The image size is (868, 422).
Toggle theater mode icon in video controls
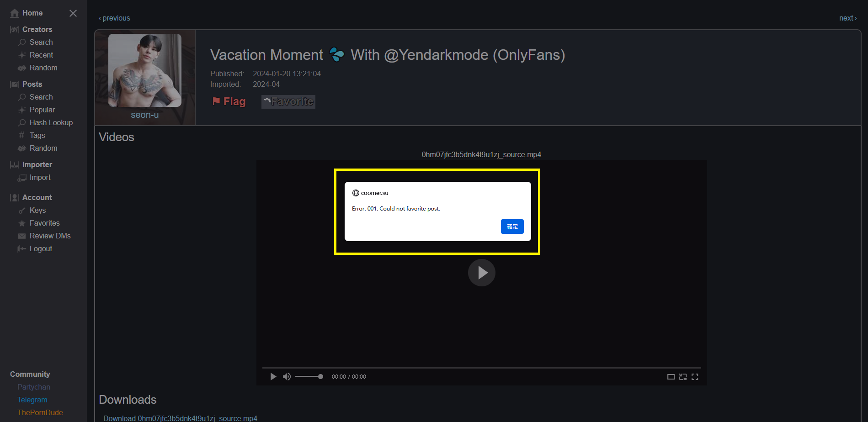[x=671, y=377]
